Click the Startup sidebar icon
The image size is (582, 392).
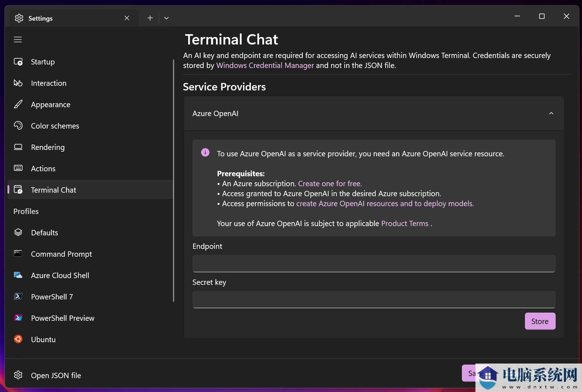pos(18,62)
